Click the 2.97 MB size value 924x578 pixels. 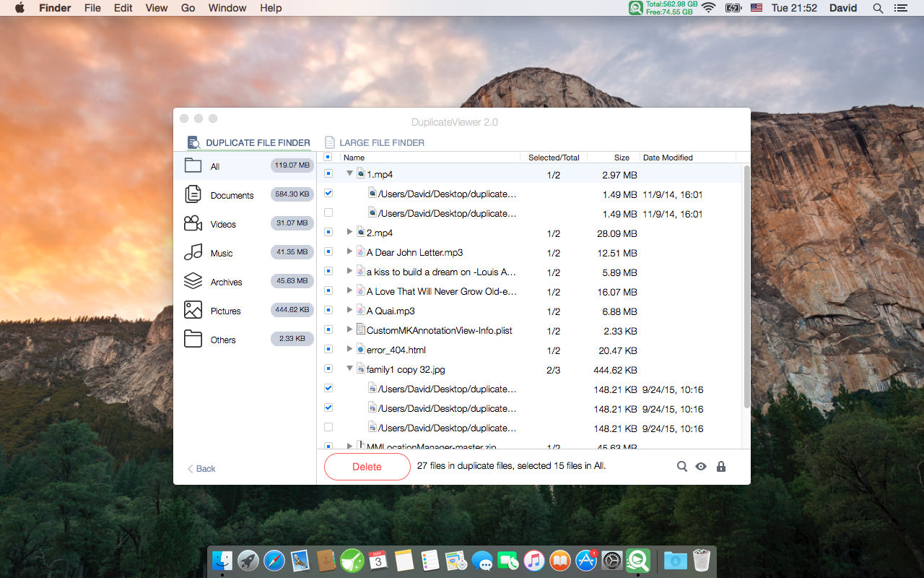tap(619, 174)
